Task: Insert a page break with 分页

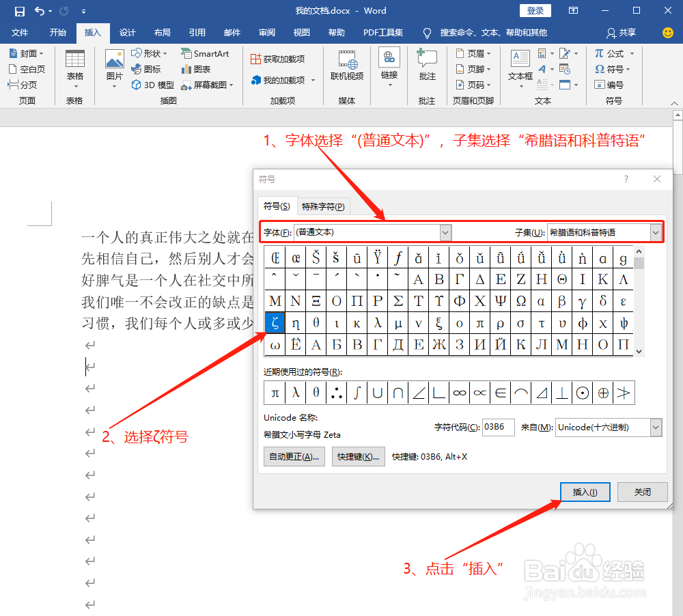Action: point(23,85)
